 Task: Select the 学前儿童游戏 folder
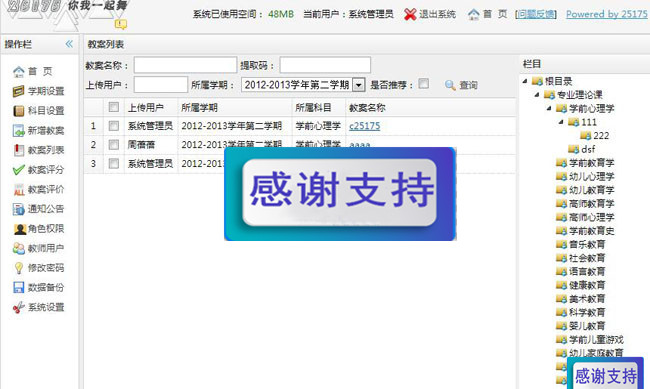tap(589, 340)
